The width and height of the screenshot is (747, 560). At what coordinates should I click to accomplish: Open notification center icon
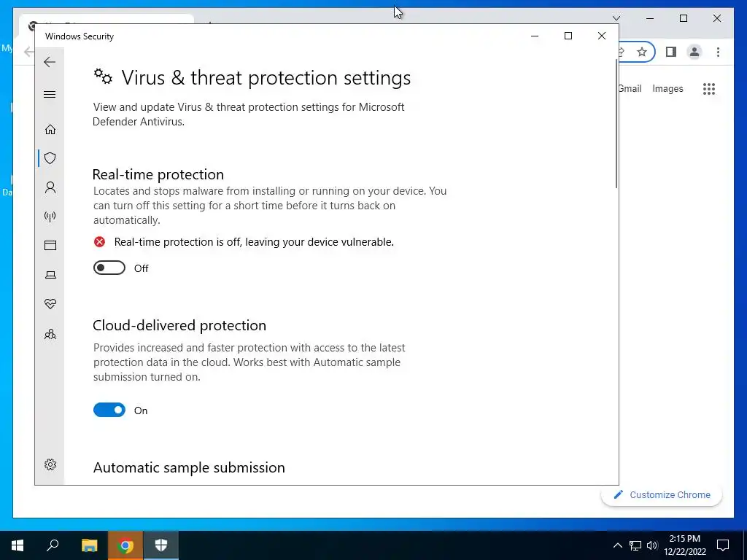coord(723,545)
